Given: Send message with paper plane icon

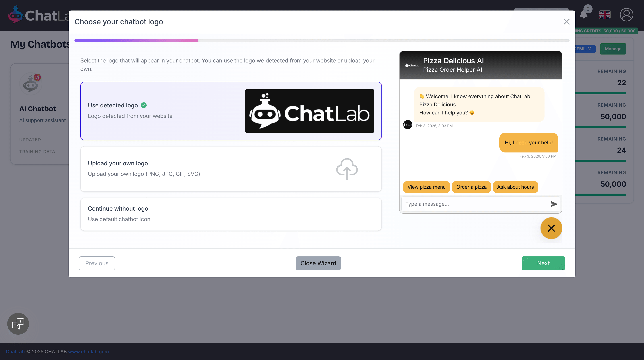Looking at the screenshot, I should (554, 204).
